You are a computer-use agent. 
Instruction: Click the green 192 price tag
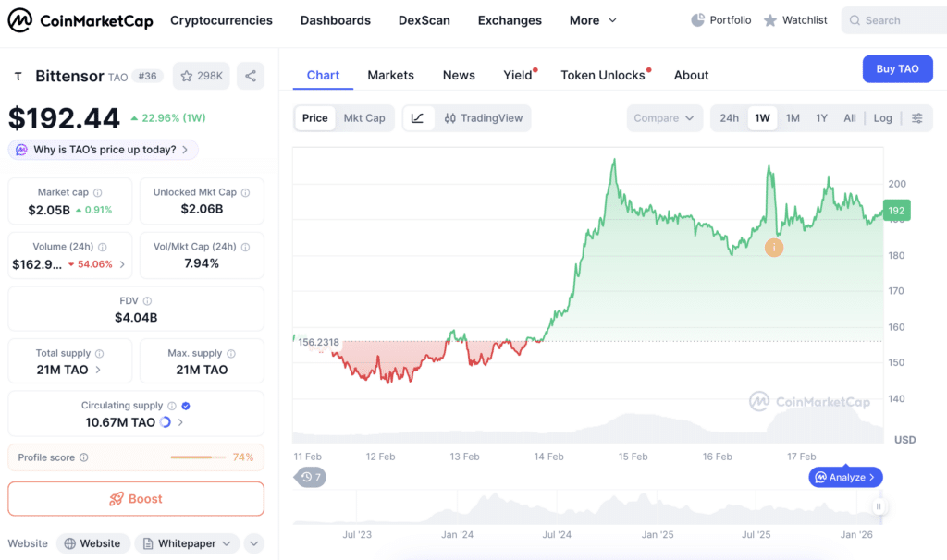tap(896, 211)
